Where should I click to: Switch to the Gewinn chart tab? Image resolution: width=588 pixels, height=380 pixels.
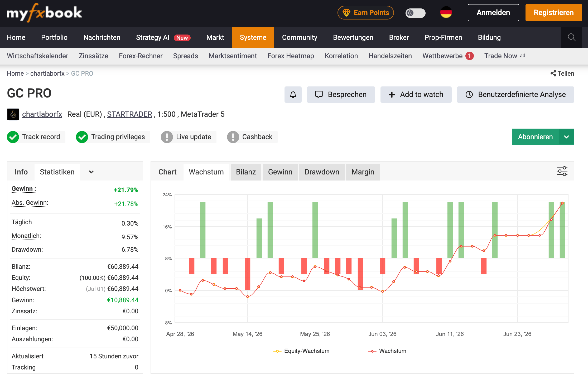coord(280,172)
